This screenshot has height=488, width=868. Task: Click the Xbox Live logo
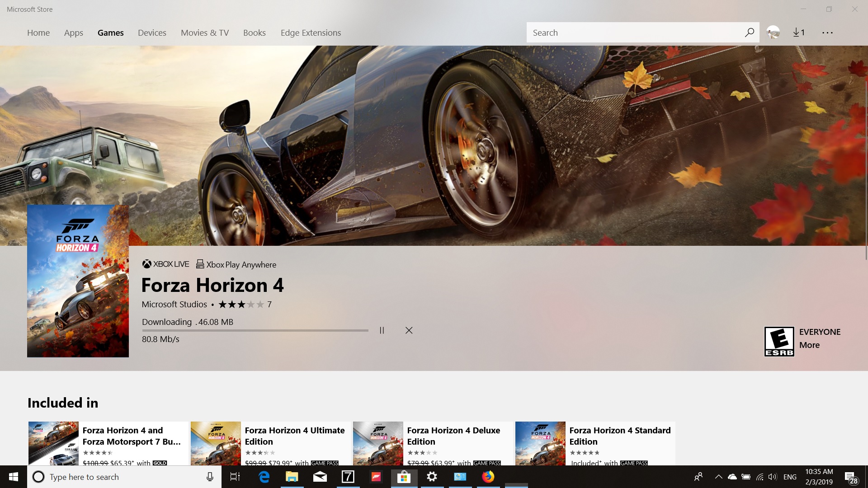coord(165,264)
